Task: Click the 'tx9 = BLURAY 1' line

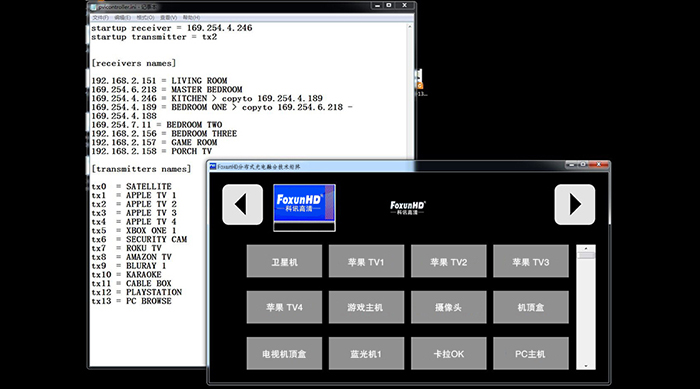Action: coord(129,266)
